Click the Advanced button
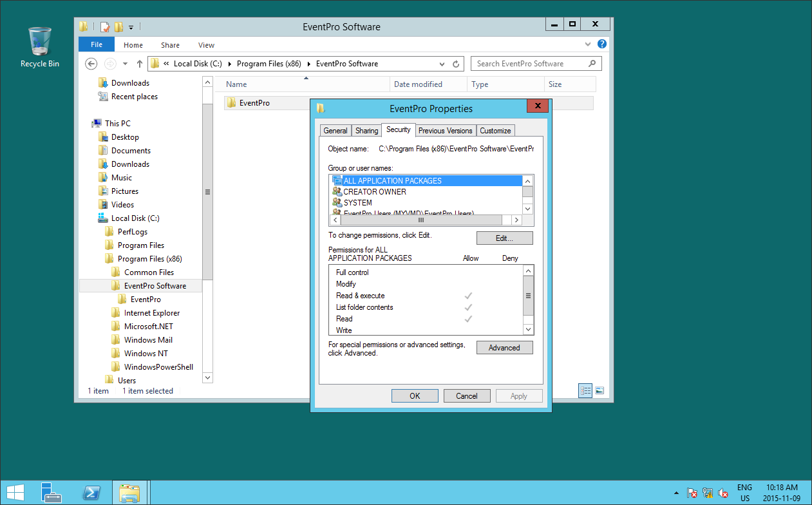The image size is (812, 505). (x=504, y=348)
